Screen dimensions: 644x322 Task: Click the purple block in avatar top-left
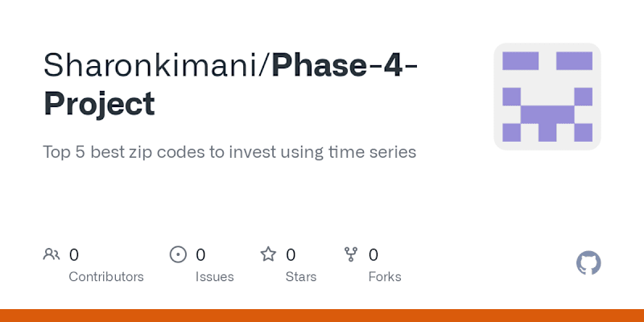(520, 61)
